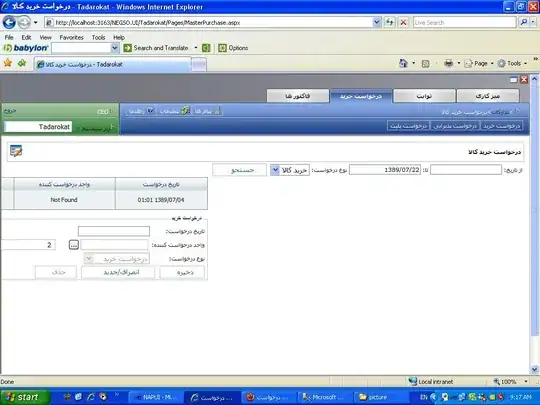Open the Edit menu

[x=26, y=37]
